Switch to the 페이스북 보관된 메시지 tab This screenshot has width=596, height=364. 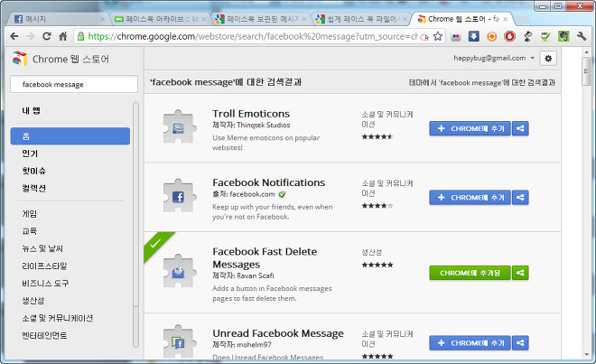260,19
